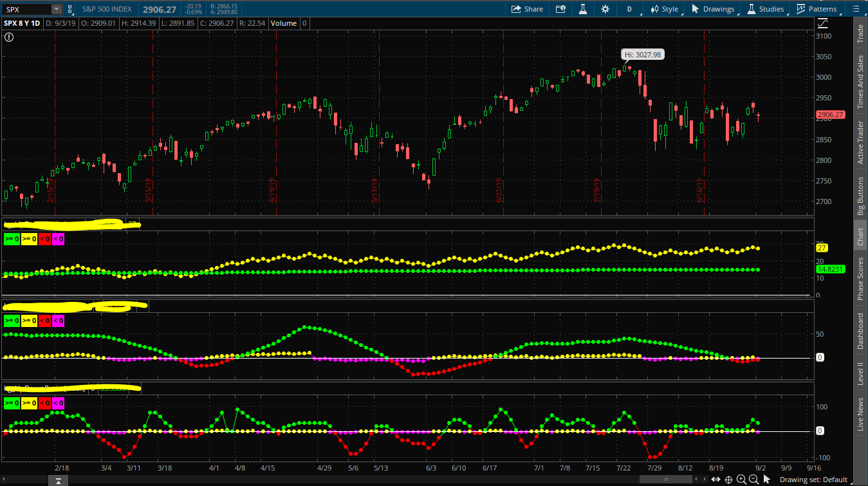Click the 7/19/19 expiration marker line
This screenshot has width=868, height=486.
tap(600, 122)
